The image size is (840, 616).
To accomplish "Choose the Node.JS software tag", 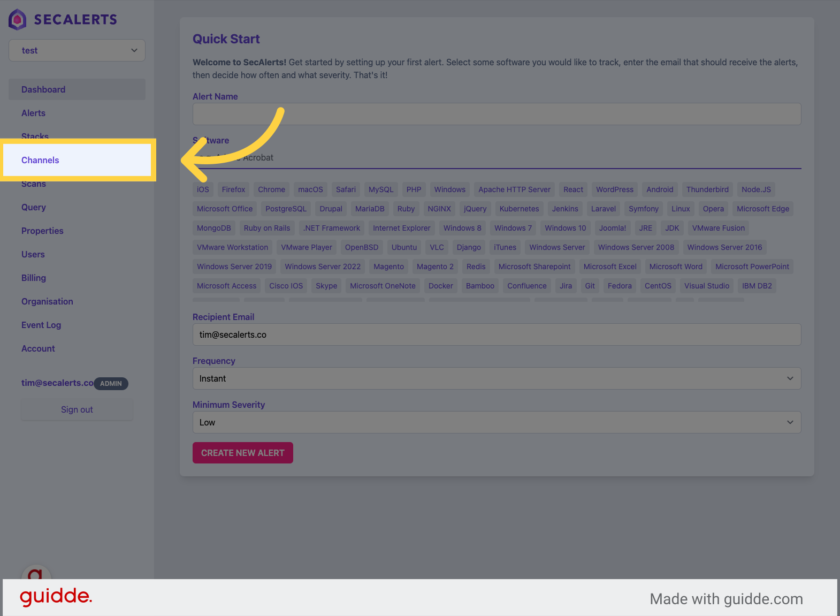I will click(x=756, y=189).
